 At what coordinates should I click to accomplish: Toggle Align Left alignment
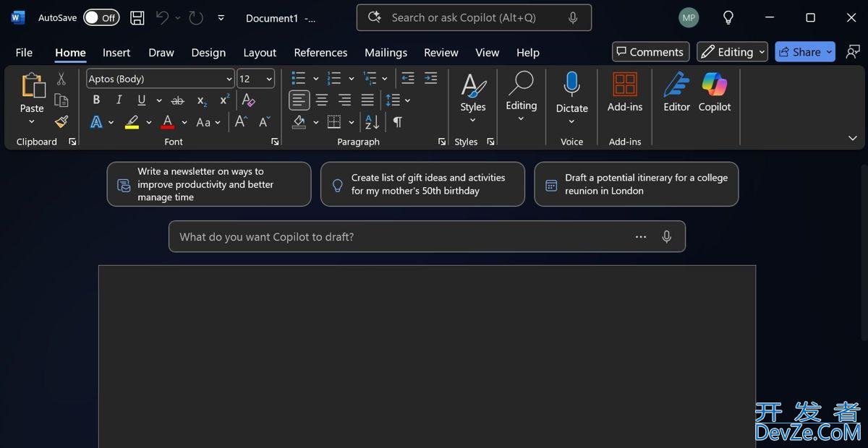tap(299, 100)
